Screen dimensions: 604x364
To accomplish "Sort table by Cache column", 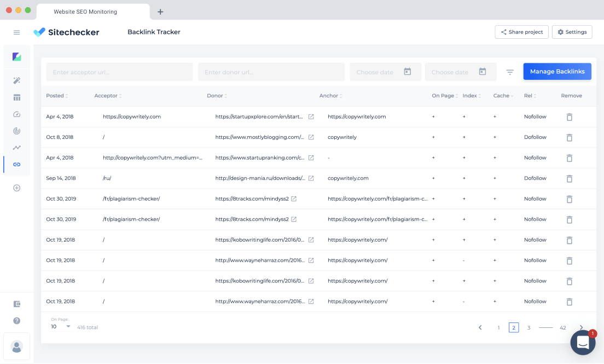I will point(503,96).
